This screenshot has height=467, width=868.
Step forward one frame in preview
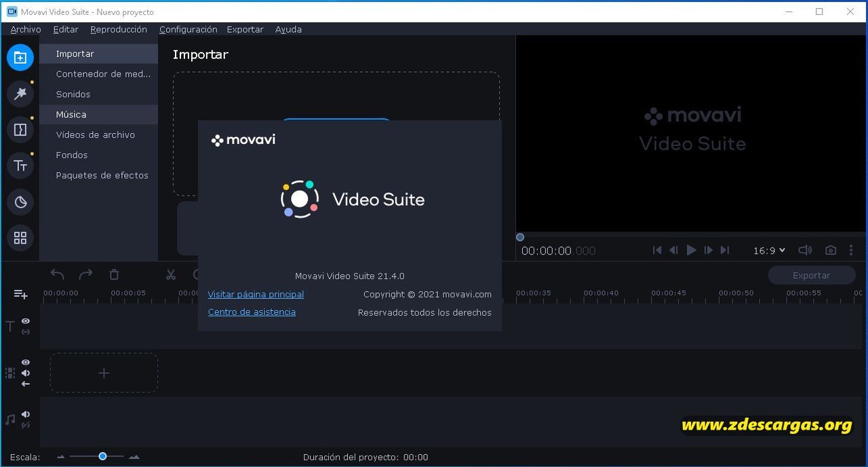pyautogui.click(x=708, y=250)
